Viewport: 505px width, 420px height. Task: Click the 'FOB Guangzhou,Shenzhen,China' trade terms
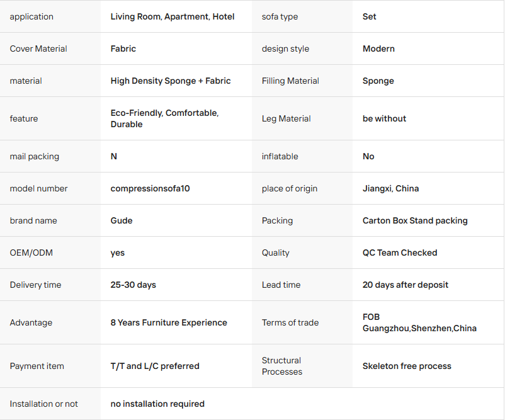(419, 322)
